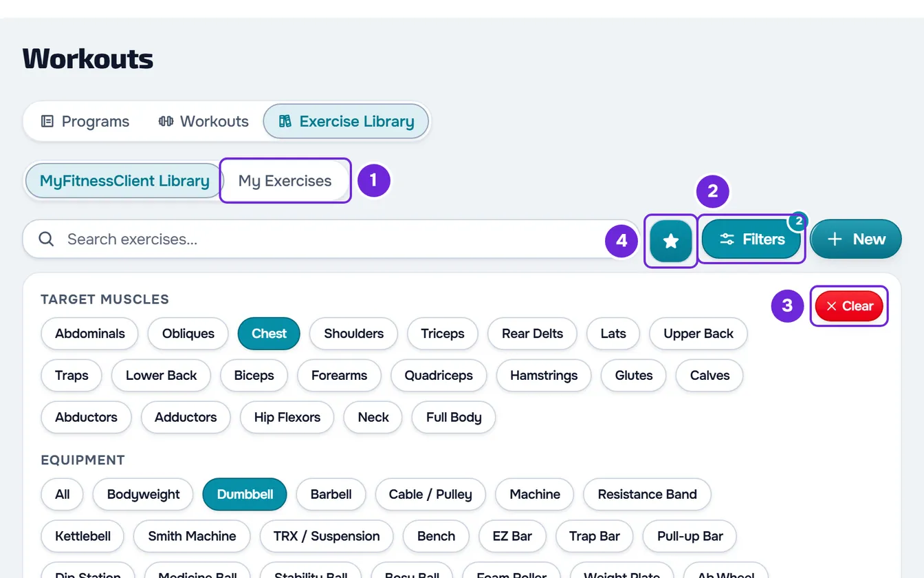Screen dimensions: 924x578
Task: Select All equipment
Action: point(63,495)
